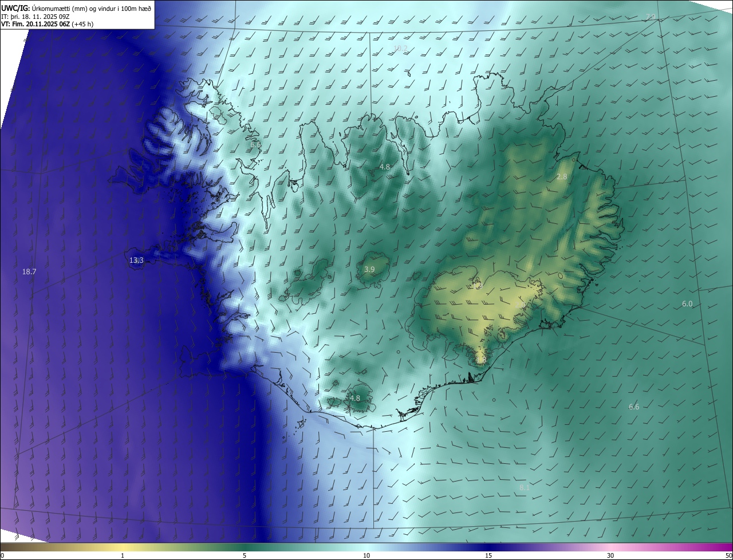Click the 13.3 value label
733x560 pixels.
136,261
